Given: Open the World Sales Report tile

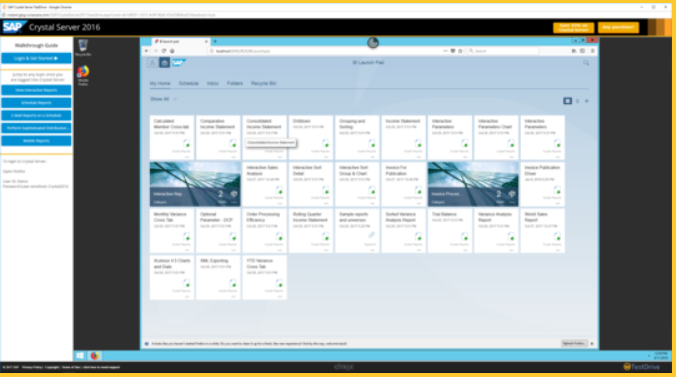Looking at the screenshot, I should coord(542,231).
